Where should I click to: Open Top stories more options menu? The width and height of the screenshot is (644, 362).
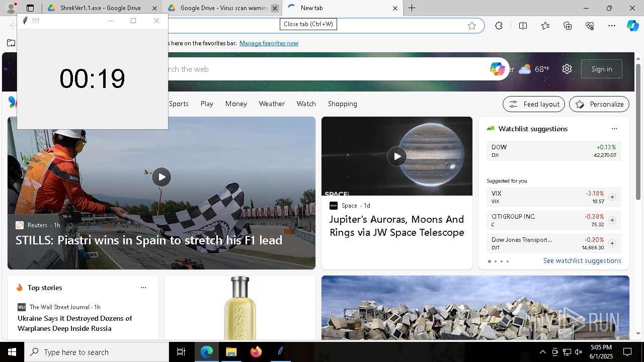click(x=143, y=288)
